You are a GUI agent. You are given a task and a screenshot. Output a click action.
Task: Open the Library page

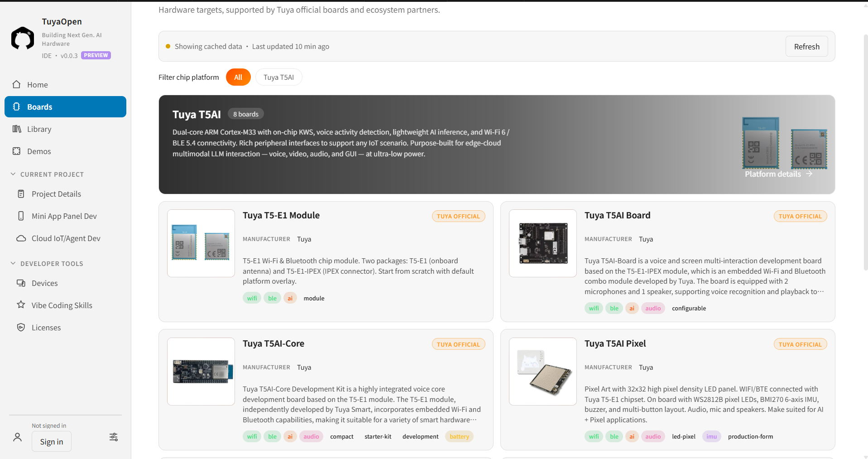click(65, 129)
